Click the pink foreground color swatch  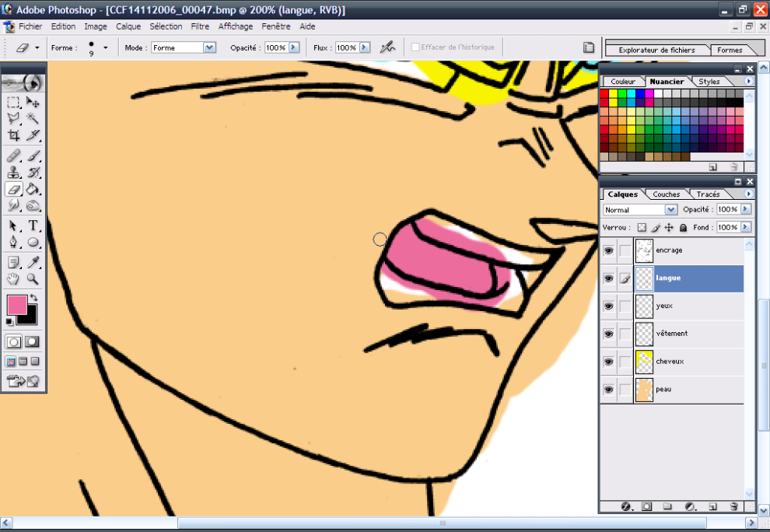(x=16, y=304)
